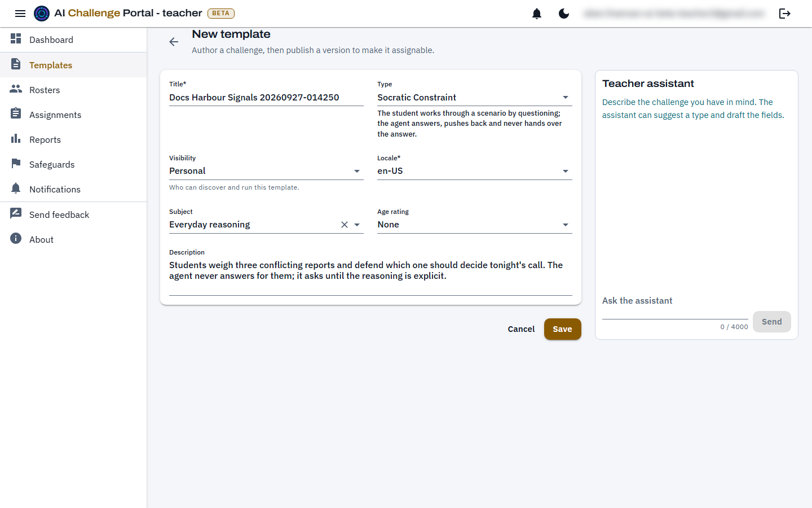Expand the Type dropdown arrow

566,98
